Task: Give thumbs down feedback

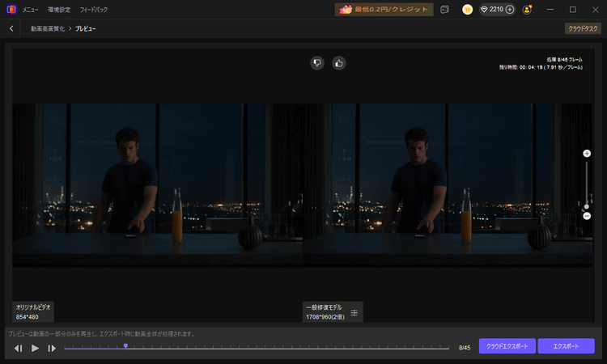Action: point(317,63)
